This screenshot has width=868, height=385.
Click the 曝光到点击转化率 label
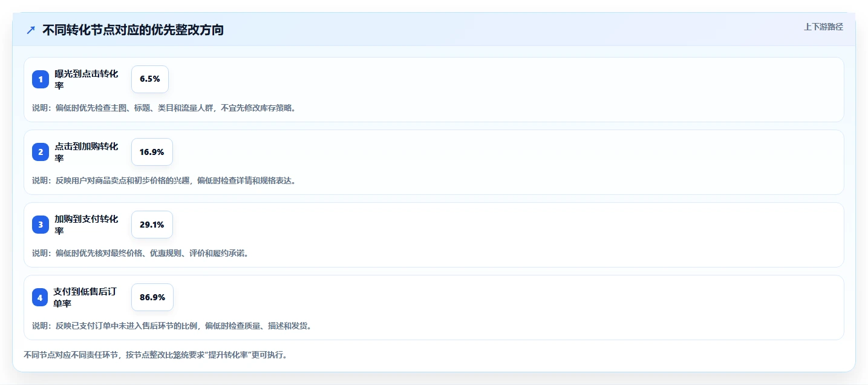click(86, 79)
